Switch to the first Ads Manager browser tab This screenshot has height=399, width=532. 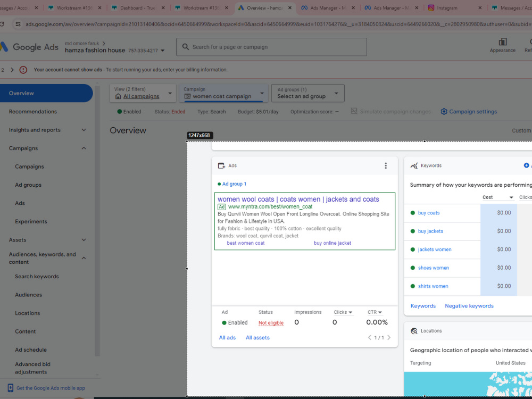(328, 8)
